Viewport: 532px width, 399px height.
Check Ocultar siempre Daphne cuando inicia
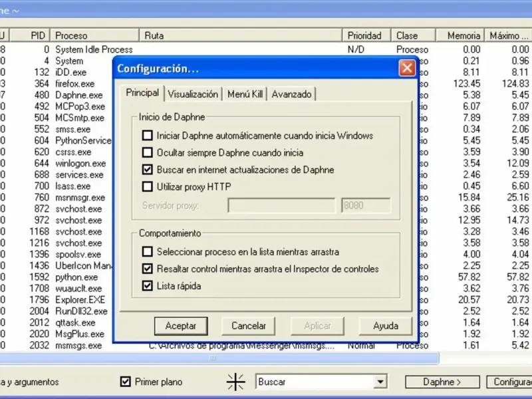pos(147,152)
